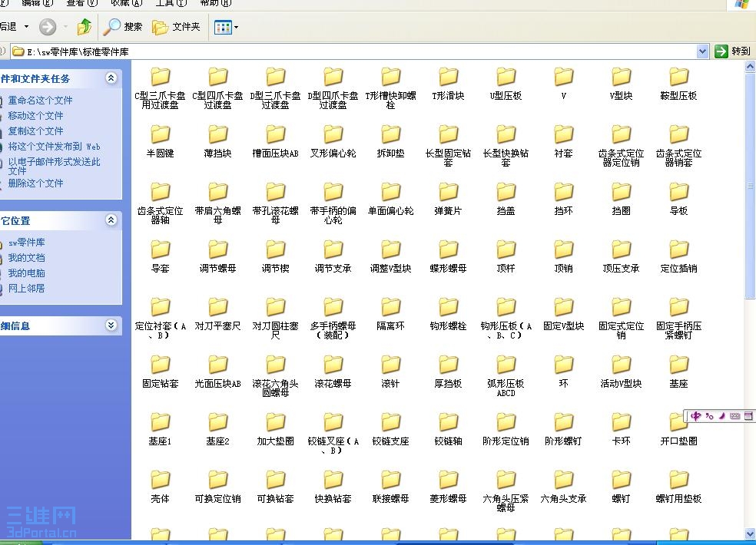Image resolution: width=756 pixels, height=545 pixels.
Task: Expand the Details (详细信息) panel
Action: coord(111,325)
